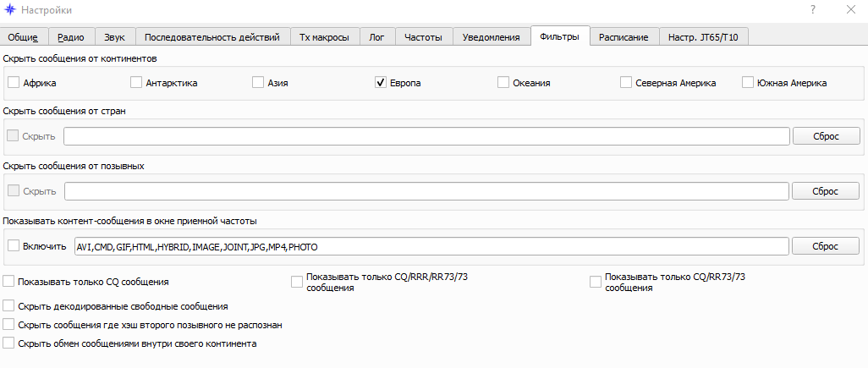Toggle the Океания checkbox
This screenshot has height=368, width=868.
click(503, 82)
